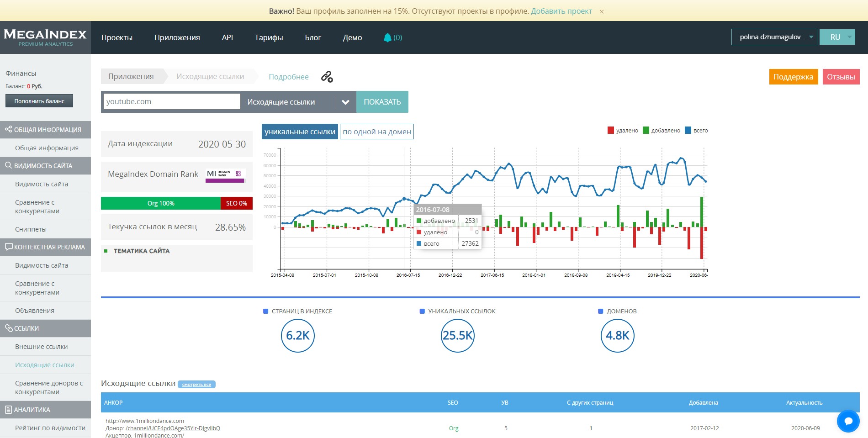Viewport: 868px width, 438px height.
Task: Go to Тарифы page
Action: pos(269,37)
